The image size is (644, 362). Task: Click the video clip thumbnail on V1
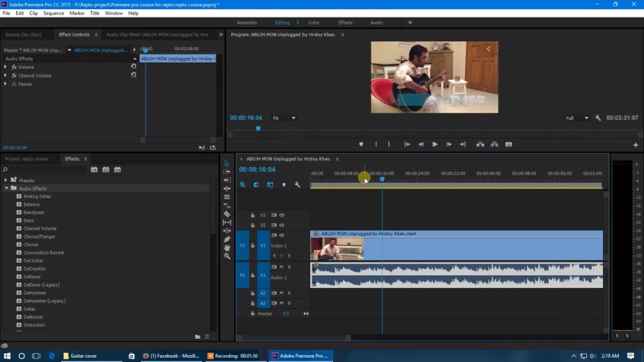[337, 249]
